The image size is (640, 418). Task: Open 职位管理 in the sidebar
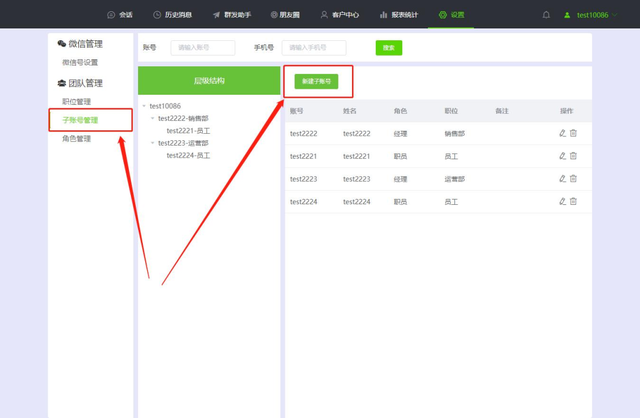[x=76, y=102]
